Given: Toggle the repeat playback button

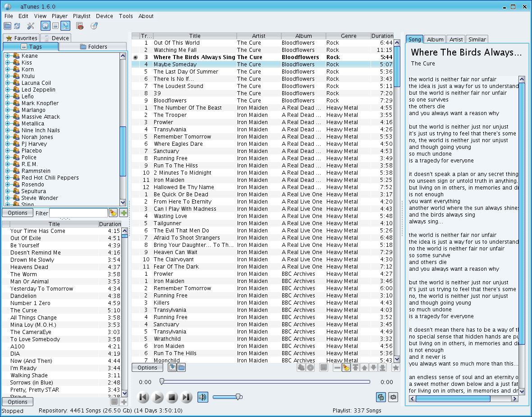Looking at the screenshot, I should 394,397.
